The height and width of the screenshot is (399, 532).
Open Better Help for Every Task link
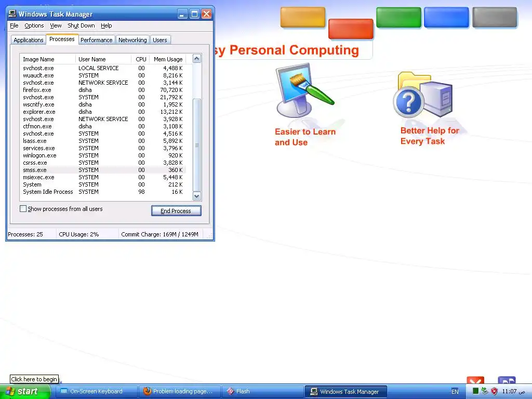pyautogui.click(x=430, y=136)
